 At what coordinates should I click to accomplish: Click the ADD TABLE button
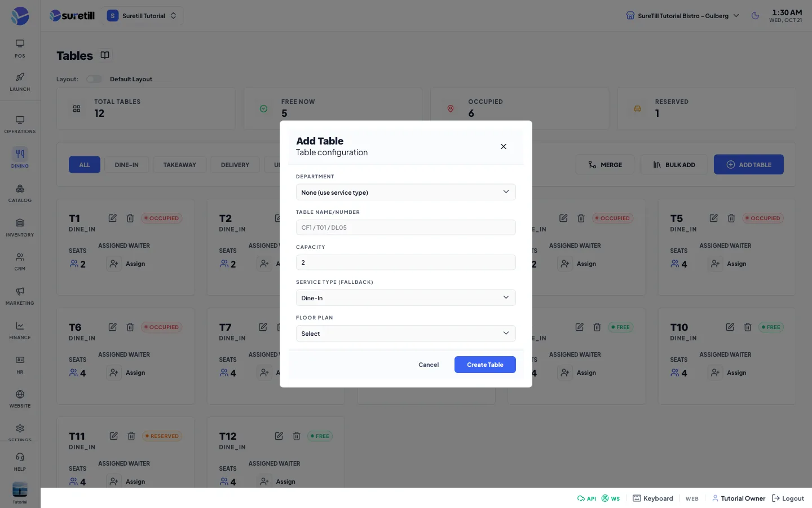[749, 165]
